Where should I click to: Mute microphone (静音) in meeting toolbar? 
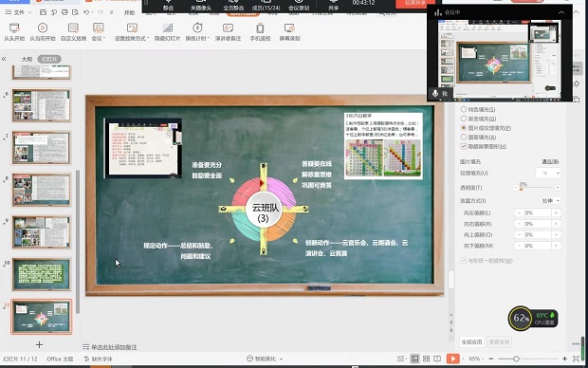click(x=168, y=6)
